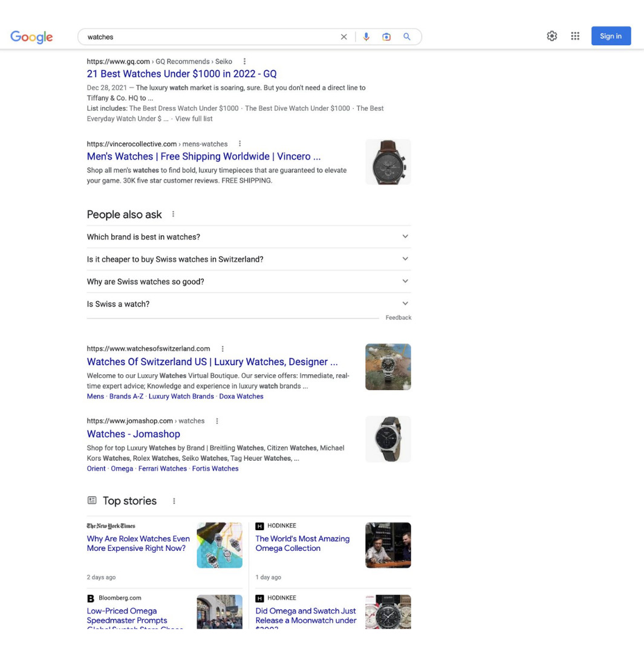Open search by image camera icon
The image size is (644, 653).
(386, 37)
